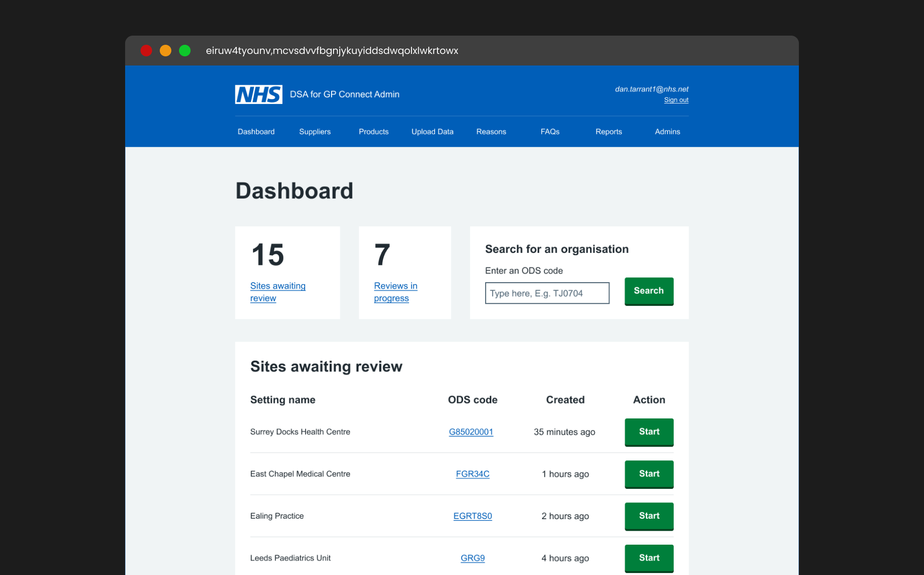Open the Dashboard navigation item
Image resolution: width=924 pixels, height=575 pixels.
click(256, 131)
